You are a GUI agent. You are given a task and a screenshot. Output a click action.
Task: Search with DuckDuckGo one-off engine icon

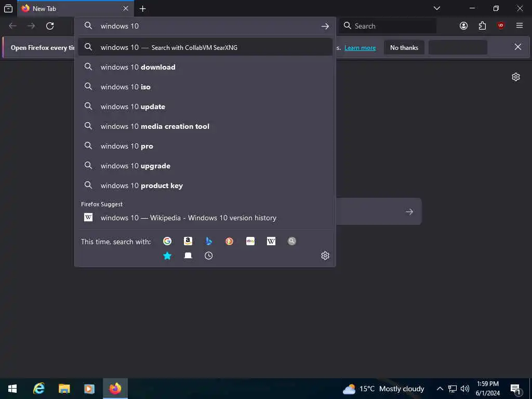click(229, 241)
